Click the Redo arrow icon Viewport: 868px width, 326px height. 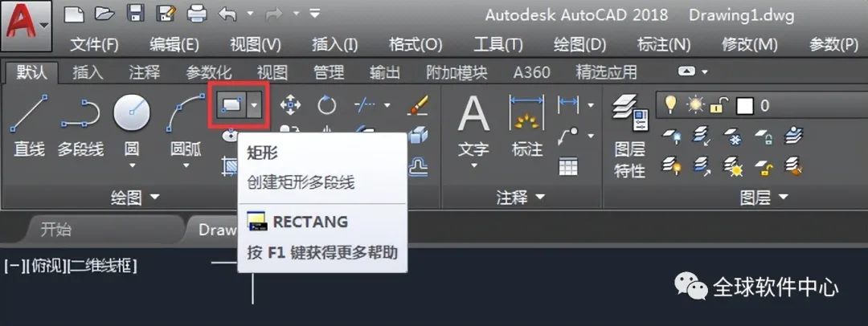[x=275, y=14]
